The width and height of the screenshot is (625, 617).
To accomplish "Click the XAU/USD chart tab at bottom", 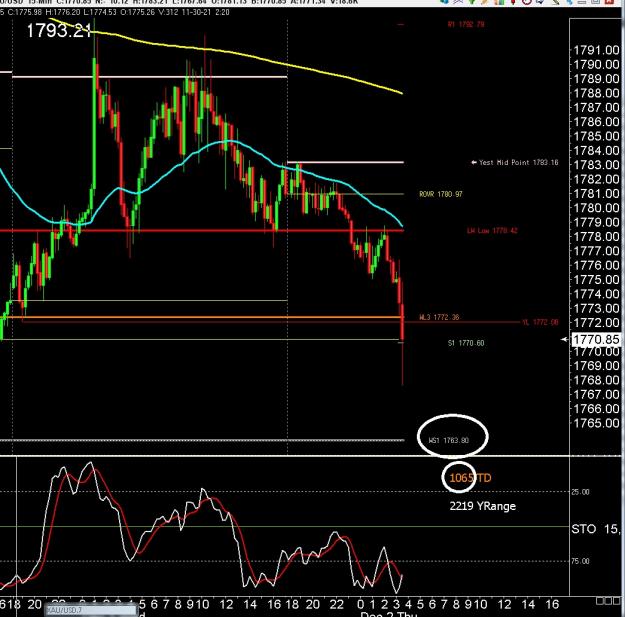I will click(91, 610).
